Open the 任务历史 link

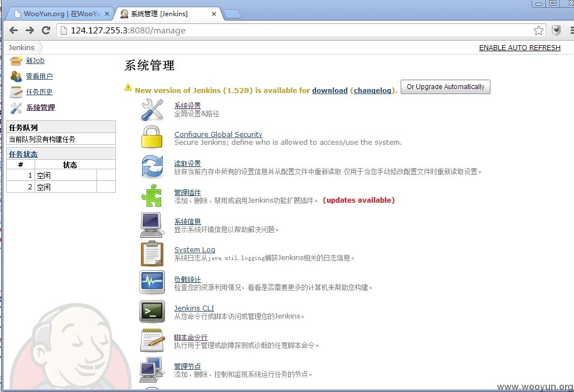point(39,92)
